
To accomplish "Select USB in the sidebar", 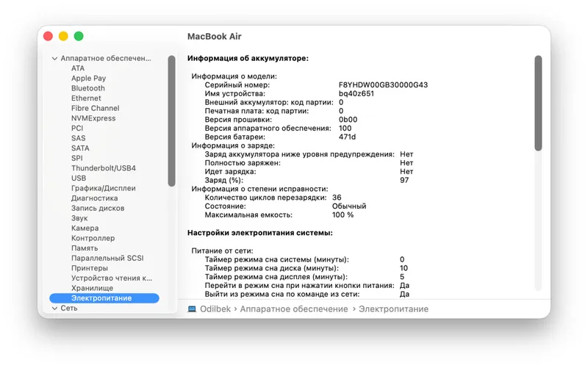I will [79, 178].
